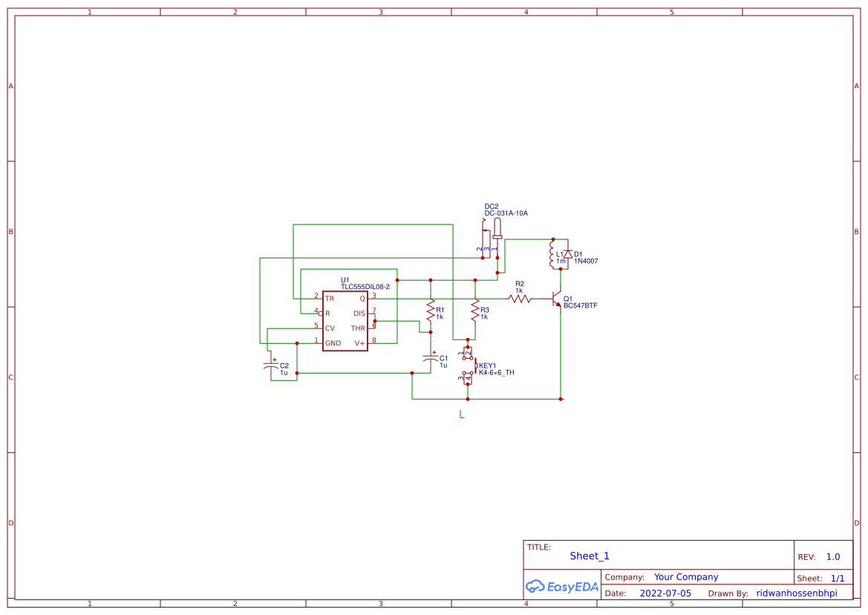The width and height of the screenshot is (868, 615).
Task: Click the C2 1u capacitor symbol
Action: [272, 365]
